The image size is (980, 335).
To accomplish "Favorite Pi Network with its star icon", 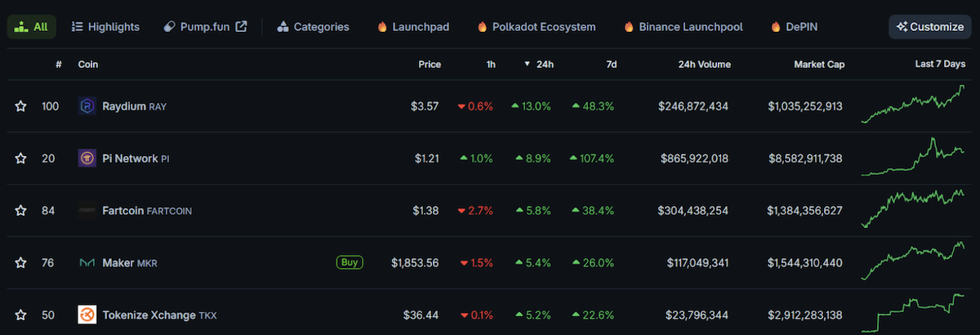I will click(x=20, y=159).
